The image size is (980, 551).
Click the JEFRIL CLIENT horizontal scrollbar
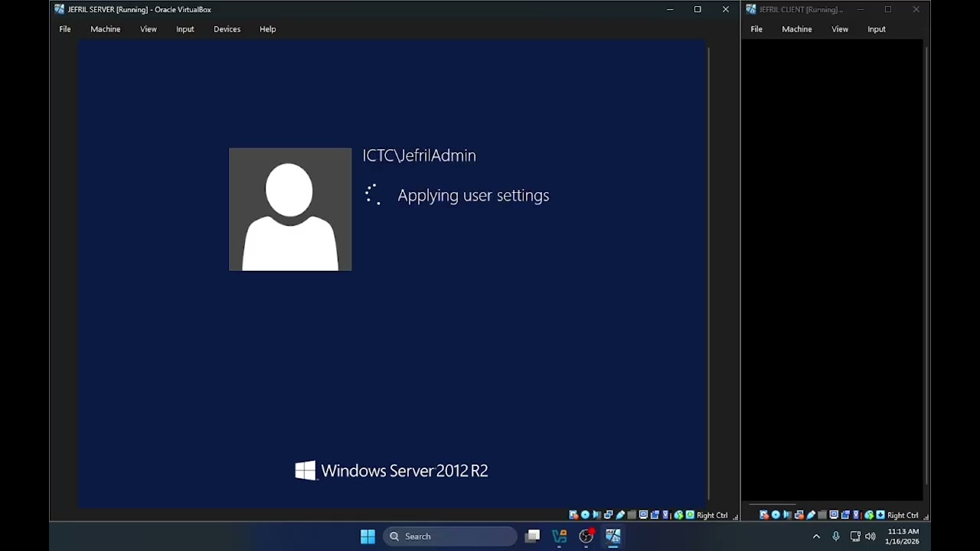click(772, 504)
